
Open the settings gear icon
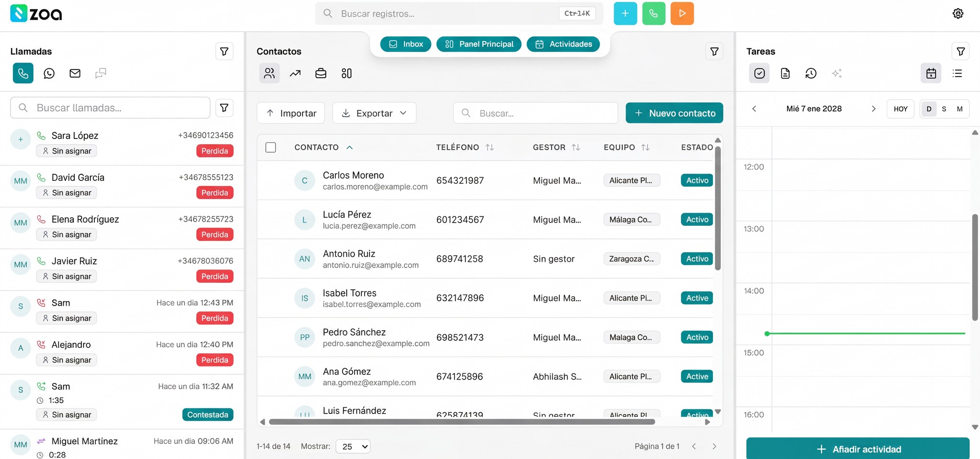958,13
